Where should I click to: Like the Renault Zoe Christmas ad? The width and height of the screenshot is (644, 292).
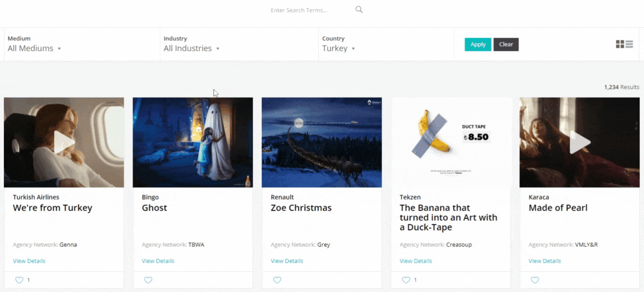click(277, 280)
